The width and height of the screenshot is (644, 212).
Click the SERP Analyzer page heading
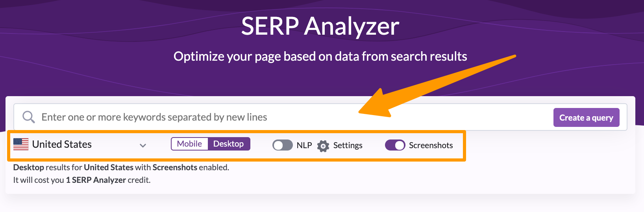click(x=320, y=26)
